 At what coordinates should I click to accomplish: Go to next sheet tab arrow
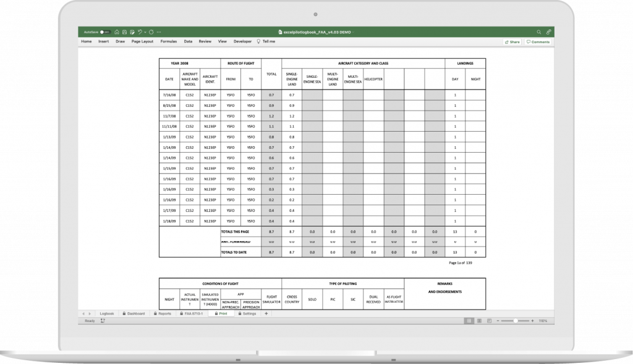pos(90,313)
